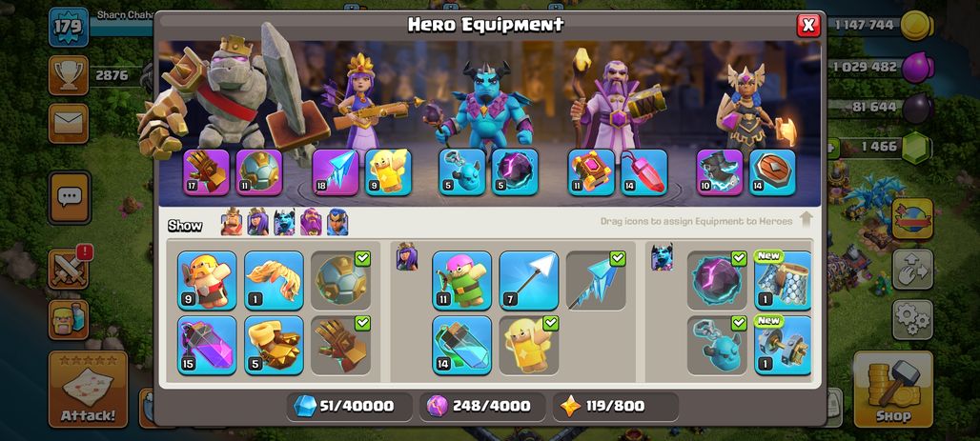Open the Shop button

[x=893, y=389]
